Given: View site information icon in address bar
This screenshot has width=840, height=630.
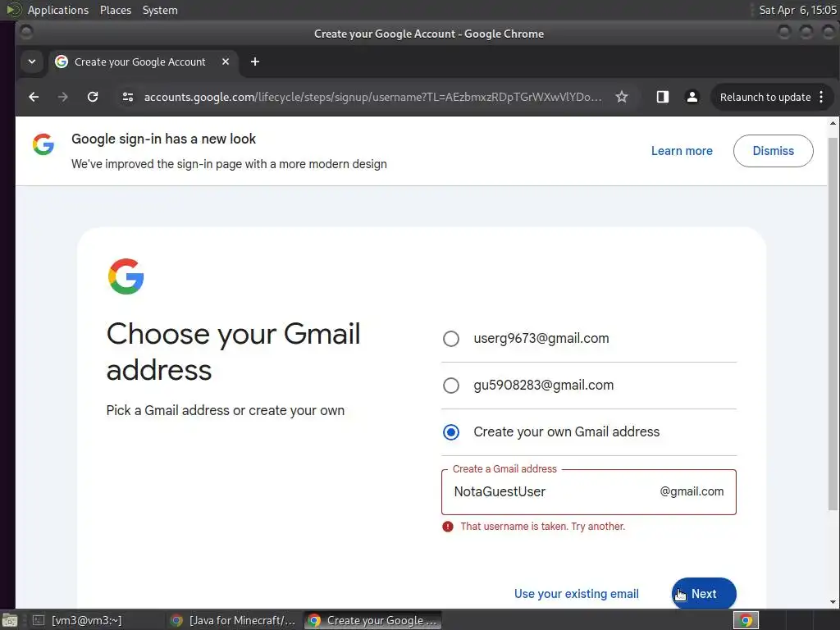Looking at the screenshot, I should 127,97.
